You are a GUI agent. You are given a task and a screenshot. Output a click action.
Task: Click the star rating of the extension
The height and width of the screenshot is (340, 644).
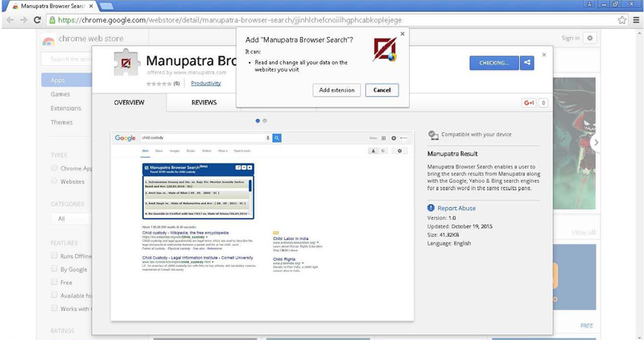click(x=159, y=84)
